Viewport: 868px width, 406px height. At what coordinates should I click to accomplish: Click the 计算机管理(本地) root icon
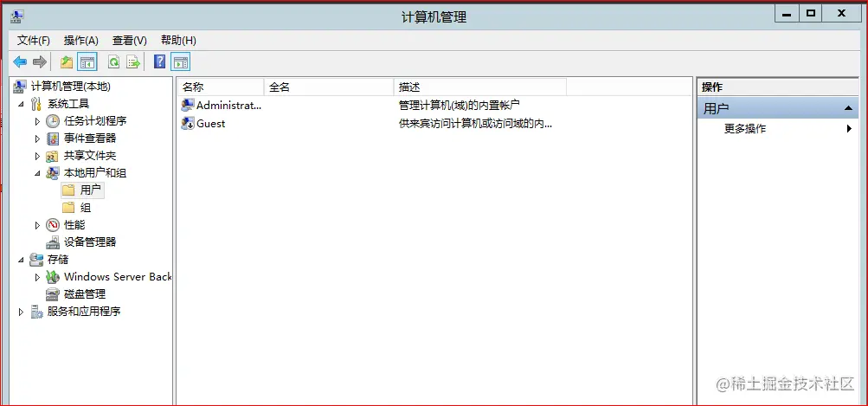point(20,87)
